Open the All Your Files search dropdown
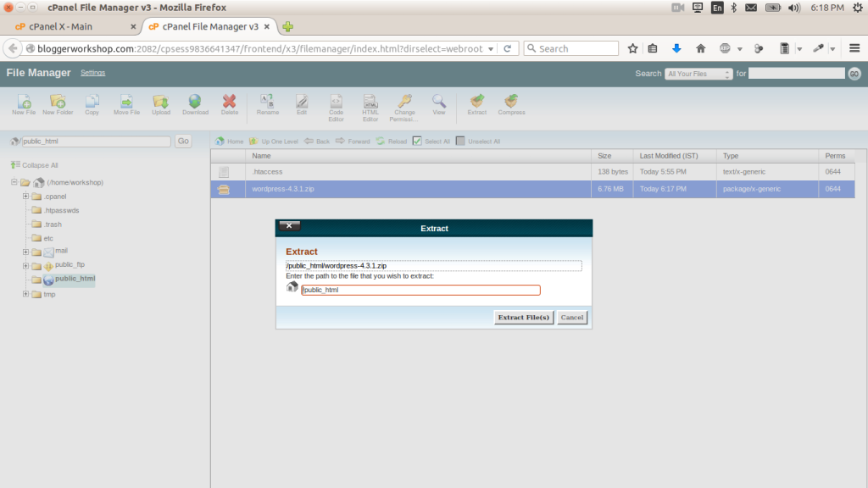This screenshot has height=488, width=868. pyautogui.click(x=698, y=74)
